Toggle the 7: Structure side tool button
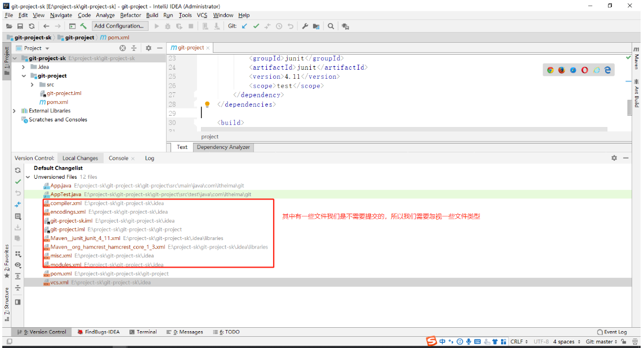The width and height of the screenshot is (644, 348). click(7, 304)
